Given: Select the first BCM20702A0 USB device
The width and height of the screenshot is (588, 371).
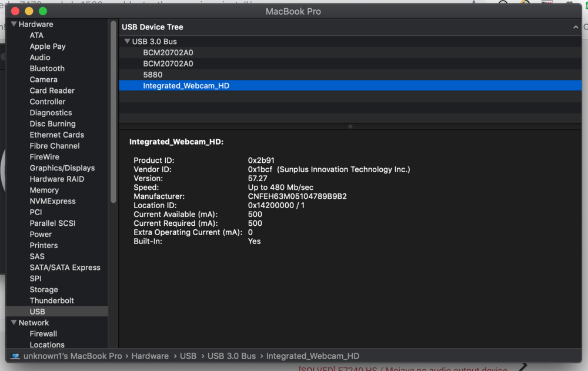Looking at the screenshot, I should 168,53.
